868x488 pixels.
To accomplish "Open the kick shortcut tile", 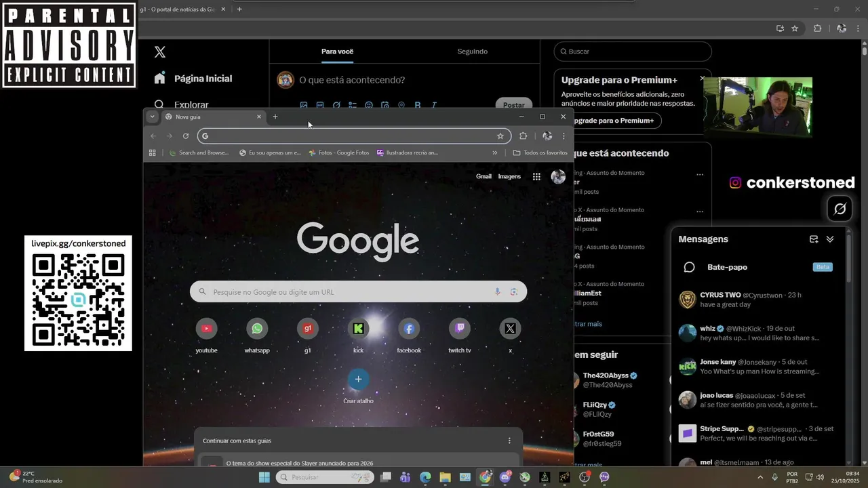I will [358, 337].
